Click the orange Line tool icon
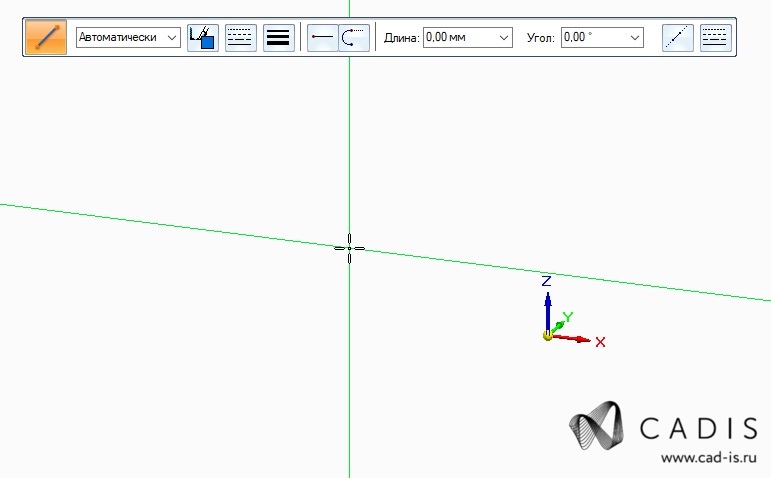This screenshot has width=771, height=478. pos(46,37)
